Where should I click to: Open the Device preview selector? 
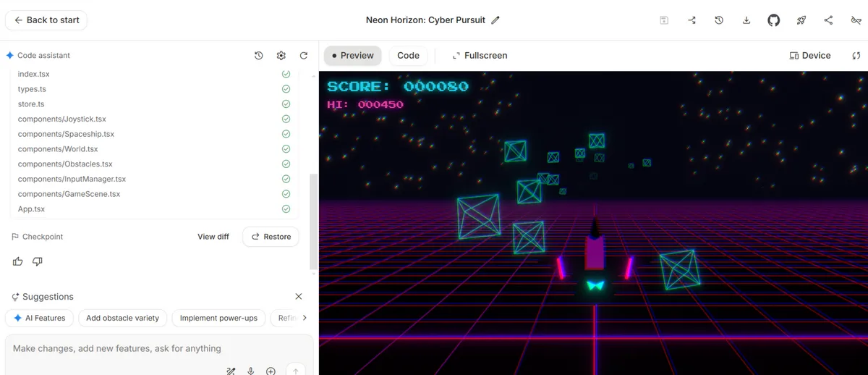(809, 56)
